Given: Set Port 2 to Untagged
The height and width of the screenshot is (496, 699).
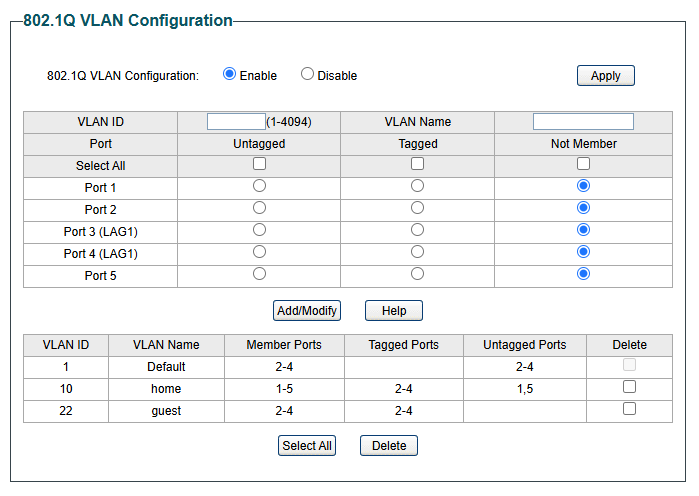Looking at the screenshot, I should (259, 208).
